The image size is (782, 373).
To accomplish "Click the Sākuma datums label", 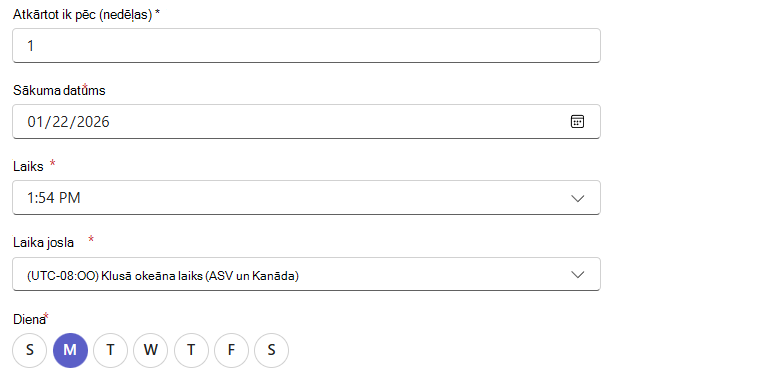I will (x=59, y=91).
